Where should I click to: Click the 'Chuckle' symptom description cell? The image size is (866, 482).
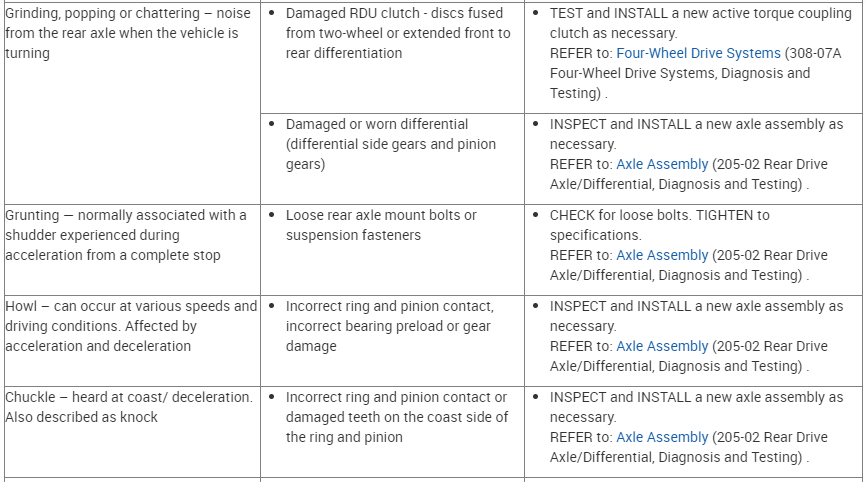129,407
